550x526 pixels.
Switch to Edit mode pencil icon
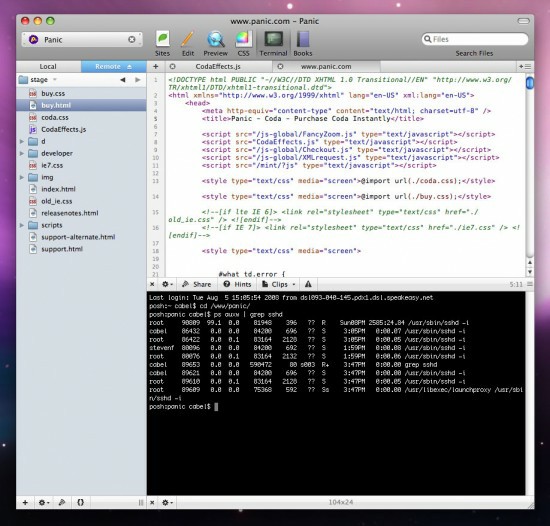[x=188, y=39]
